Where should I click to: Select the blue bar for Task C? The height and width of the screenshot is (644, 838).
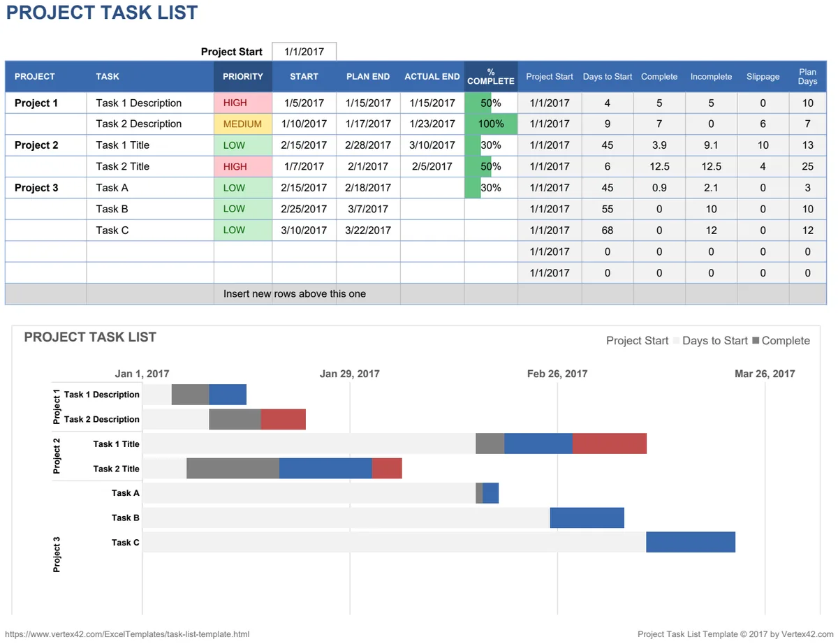click(691, 542)
